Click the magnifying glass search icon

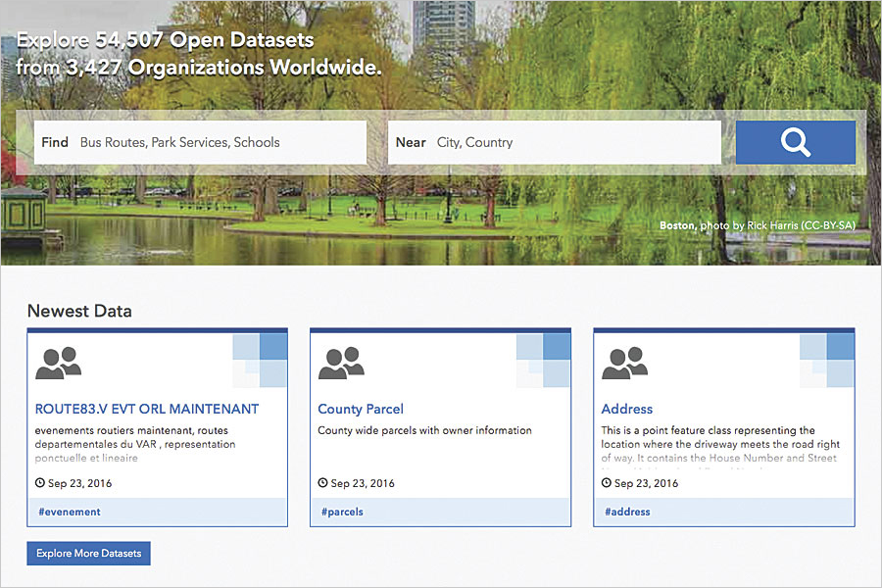tap(795, 142)
